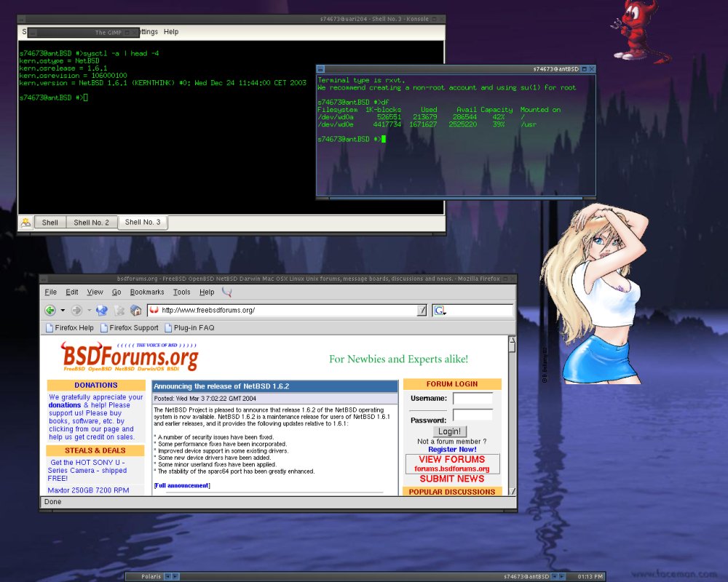Click the Google search engine icon
The width and height of the screenshot is (728, 582).
click(x=439, y=311)
